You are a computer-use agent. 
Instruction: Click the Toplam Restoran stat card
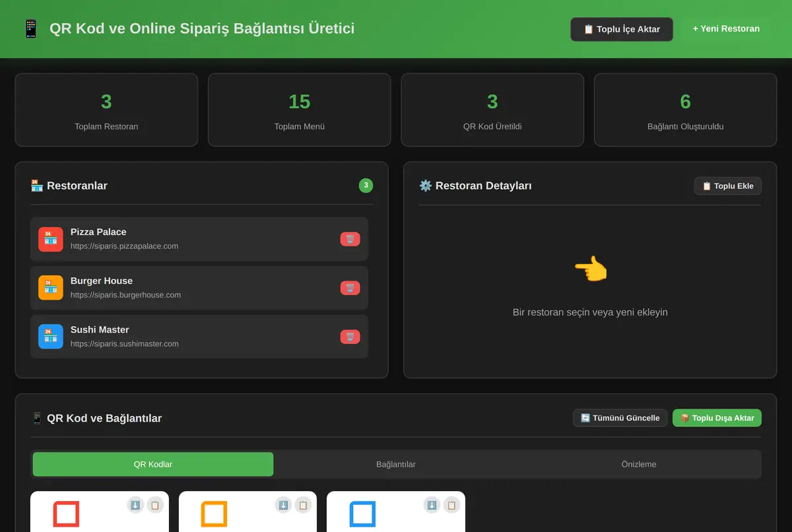(106, 110)
